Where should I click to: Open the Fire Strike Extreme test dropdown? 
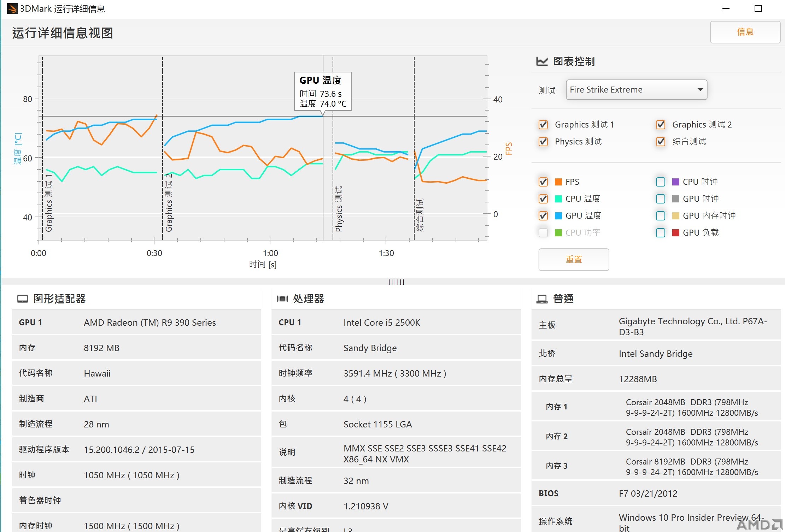[x=636, y=90]
